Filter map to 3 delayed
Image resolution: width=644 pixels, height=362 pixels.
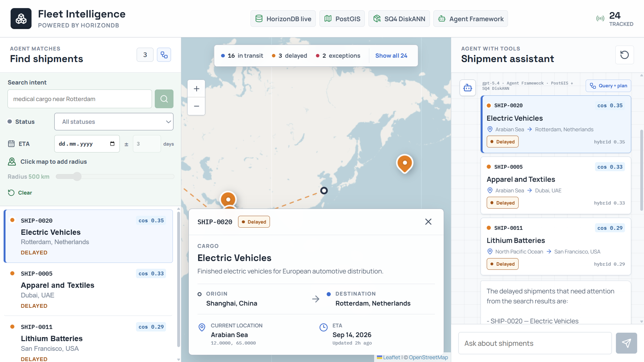pyautogui.click(x=289, y=56)
